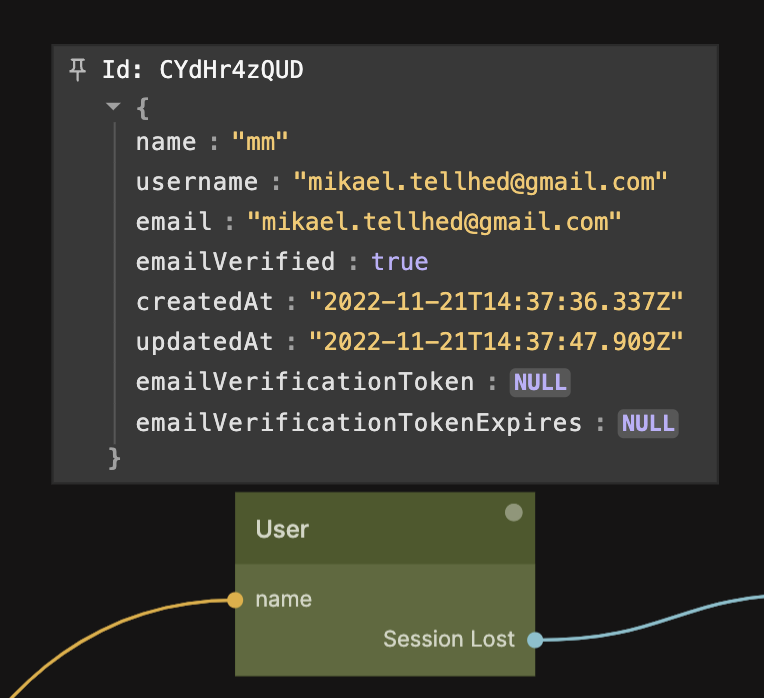Click the NULL badge for emailVerificationTokenExpires
This screenshot has width=764, height=698.
pyautogui.click(x=647, y=423)
